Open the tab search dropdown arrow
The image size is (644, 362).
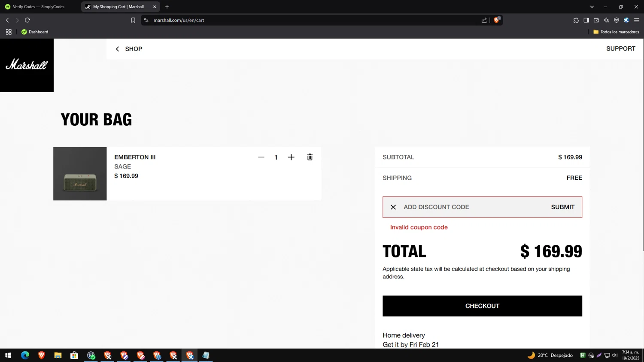[592, 7]
